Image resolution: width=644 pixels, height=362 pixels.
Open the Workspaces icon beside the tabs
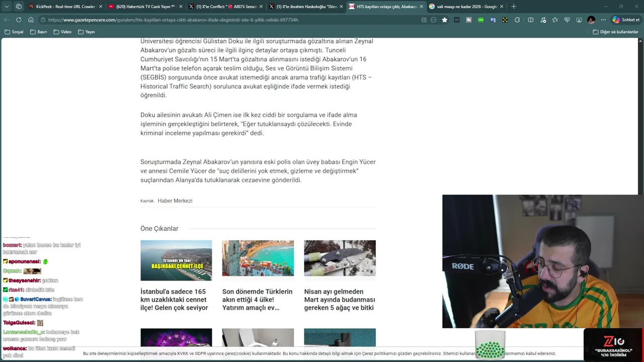pyautogui.click(x=19, y=7)
